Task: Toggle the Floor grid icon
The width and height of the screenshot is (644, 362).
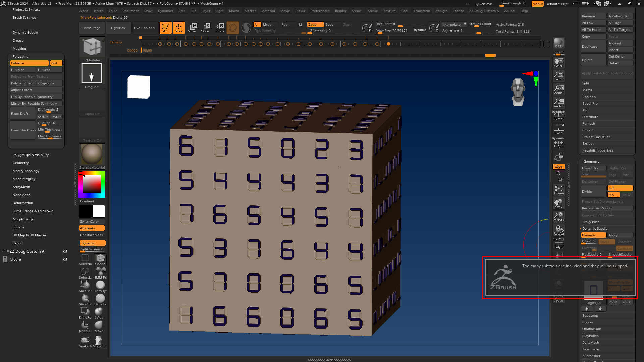Action: coord(558,129)
